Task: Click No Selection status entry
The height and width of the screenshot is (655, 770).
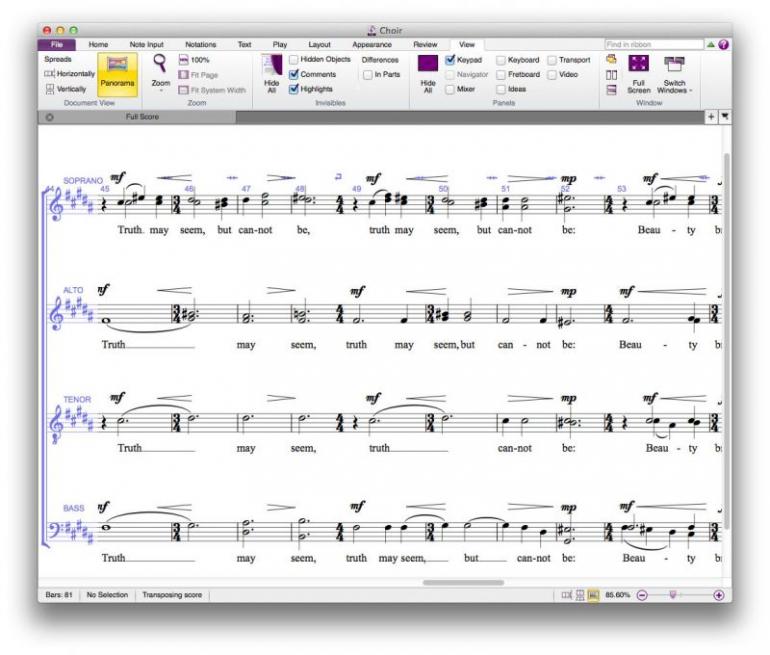Action: [x=107, y=595]
